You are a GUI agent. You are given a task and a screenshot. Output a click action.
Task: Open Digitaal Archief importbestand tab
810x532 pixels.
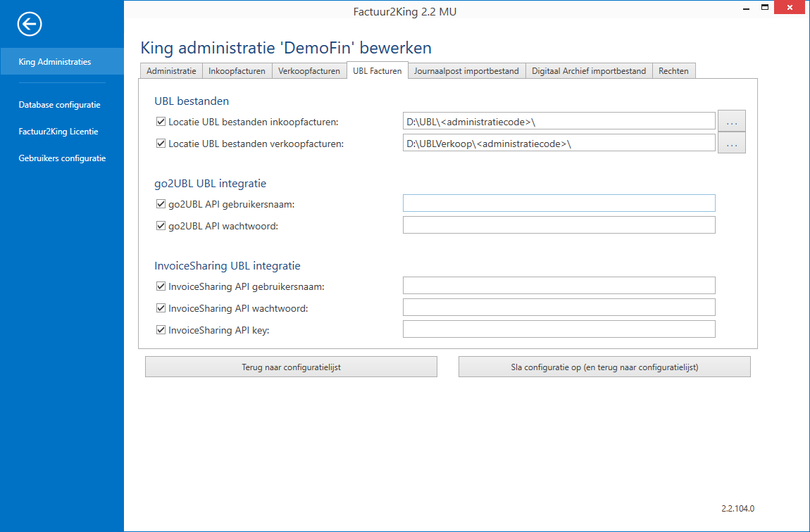(589, 70)
